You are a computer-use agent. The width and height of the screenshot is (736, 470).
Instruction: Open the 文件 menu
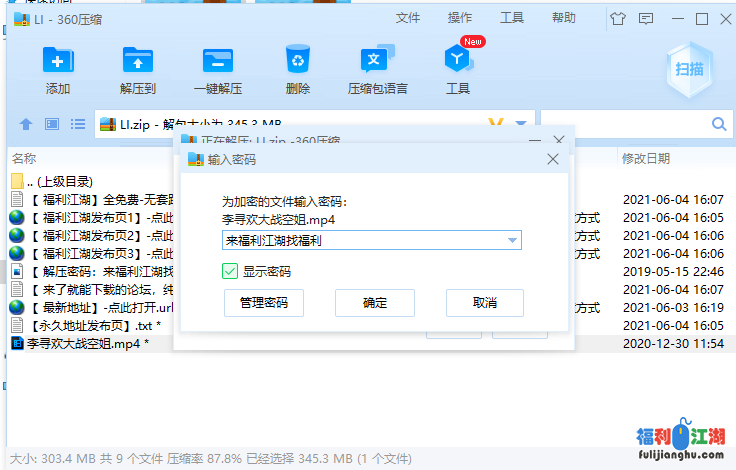(x=408, y=18)
